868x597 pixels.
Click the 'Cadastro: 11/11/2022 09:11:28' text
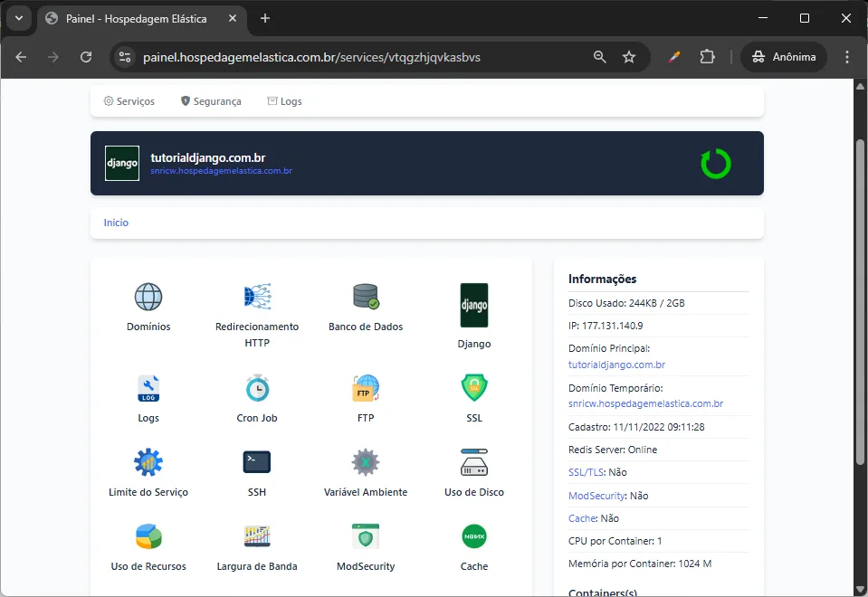tap(636, 427)
